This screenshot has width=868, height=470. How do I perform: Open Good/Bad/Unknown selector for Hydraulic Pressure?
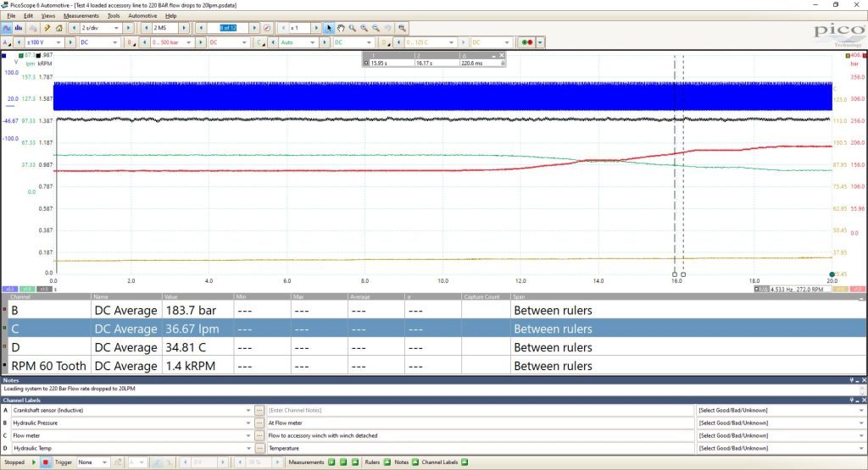[781, 423]
